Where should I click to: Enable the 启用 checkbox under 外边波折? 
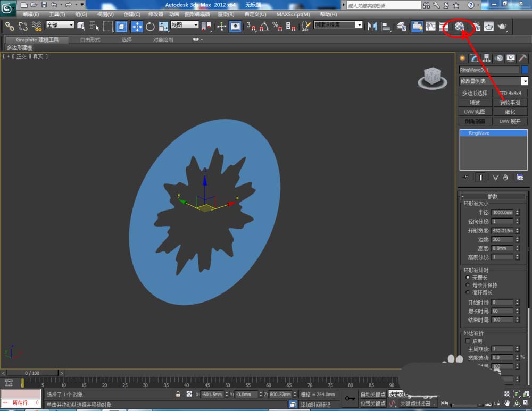468,341
